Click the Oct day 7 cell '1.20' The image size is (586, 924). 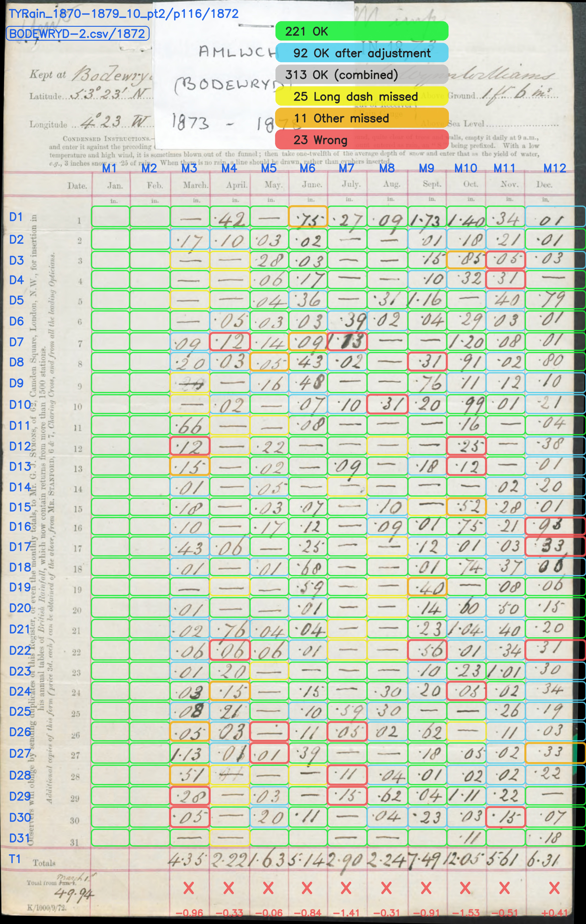point(466,342)
